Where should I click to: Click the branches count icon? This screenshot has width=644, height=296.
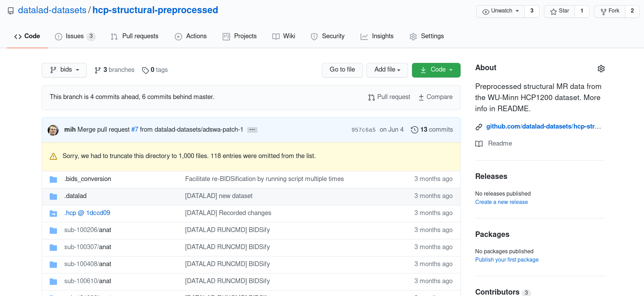click(x=98, y=70)
